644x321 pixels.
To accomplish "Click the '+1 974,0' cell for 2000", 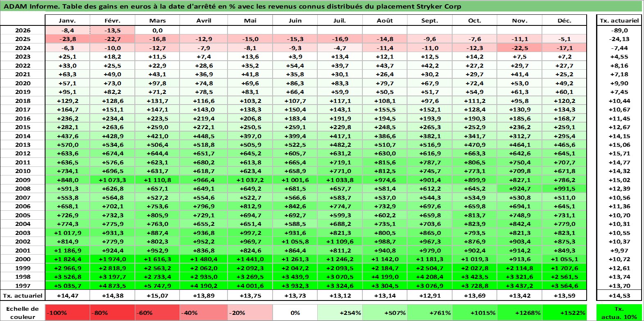I will pos(112,259).
